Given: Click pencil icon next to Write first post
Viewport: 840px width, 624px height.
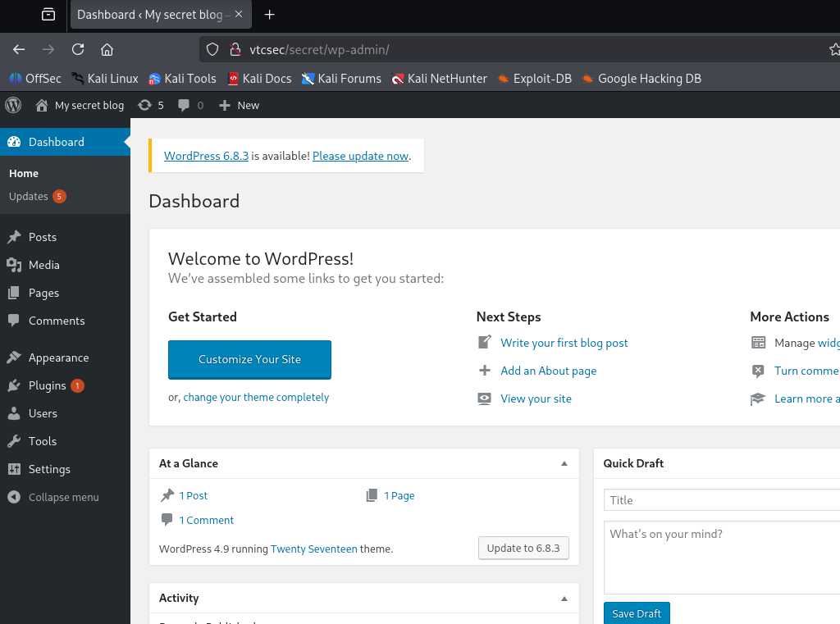Looking at the screenshot, I should [484, 342].
